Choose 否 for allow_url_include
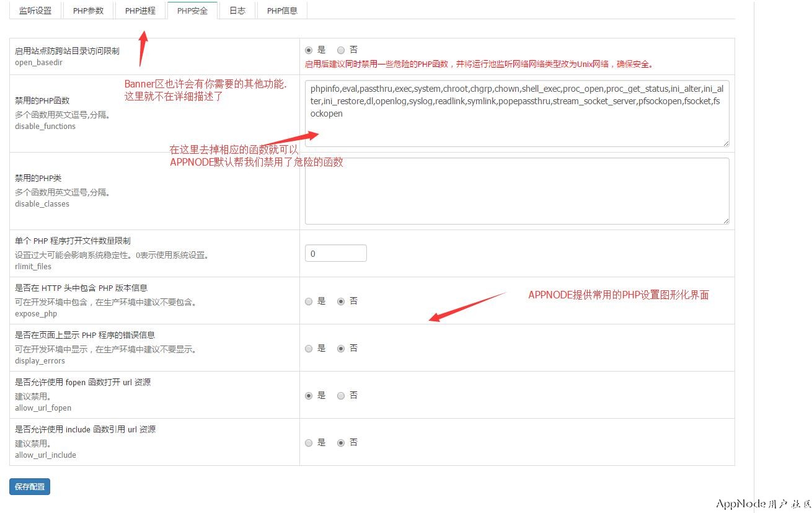812x513 pixels. tap(341, 443)
